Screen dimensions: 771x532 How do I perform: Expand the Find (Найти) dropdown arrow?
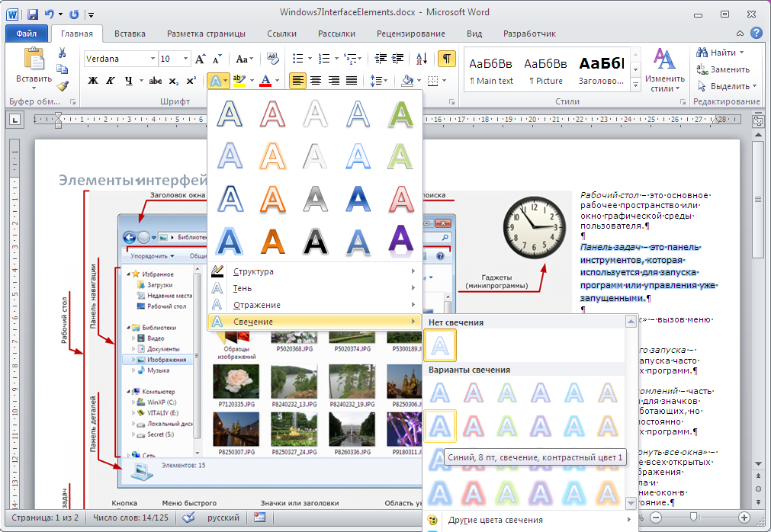[741, 53]
